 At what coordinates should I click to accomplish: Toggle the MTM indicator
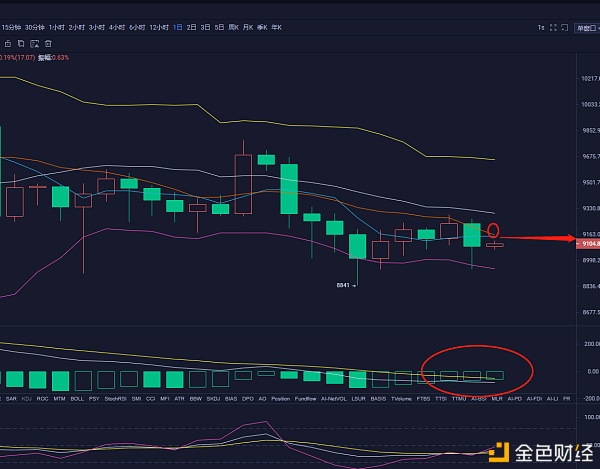pyautogui.click(x=59, y=399)
